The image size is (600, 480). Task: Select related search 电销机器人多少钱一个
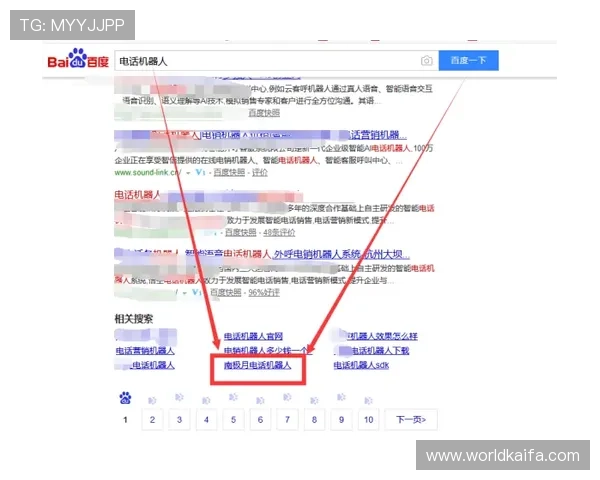(268, 350)
